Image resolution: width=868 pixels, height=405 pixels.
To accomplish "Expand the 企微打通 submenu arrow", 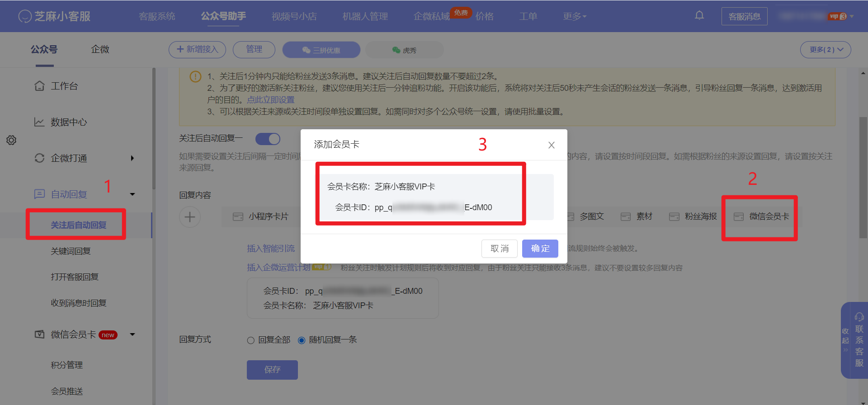I will (x=132, y=158).
